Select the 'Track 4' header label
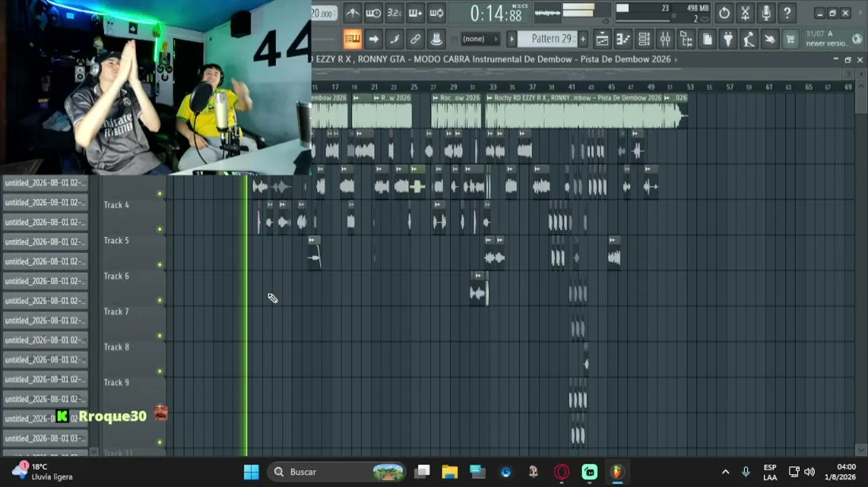868x487 pixels. click(116, 205)
